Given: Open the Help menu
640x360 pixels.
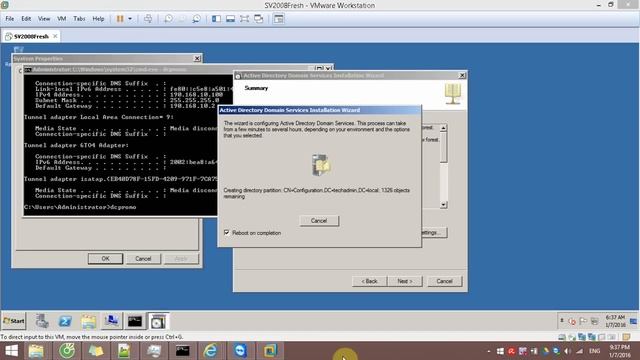Looking at the screenshot, I should pyautogui.click(x=98, y=19).
